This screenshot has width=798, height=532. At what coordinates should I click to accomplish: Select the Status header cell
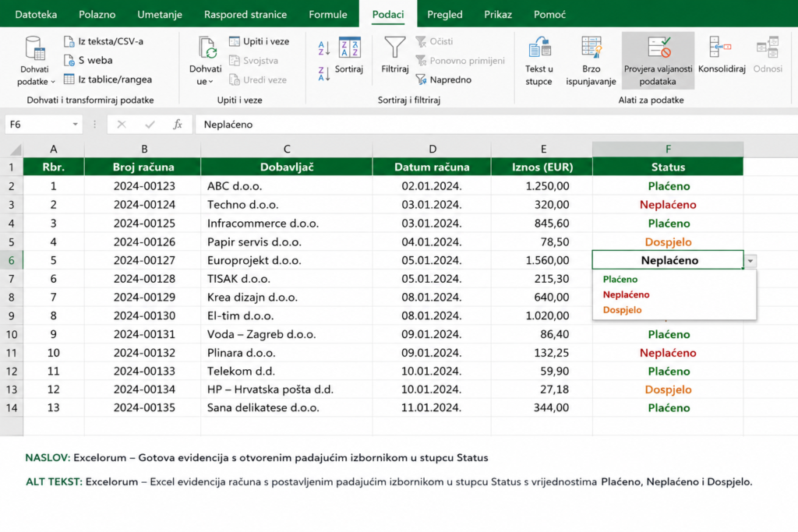coord(668,167)
